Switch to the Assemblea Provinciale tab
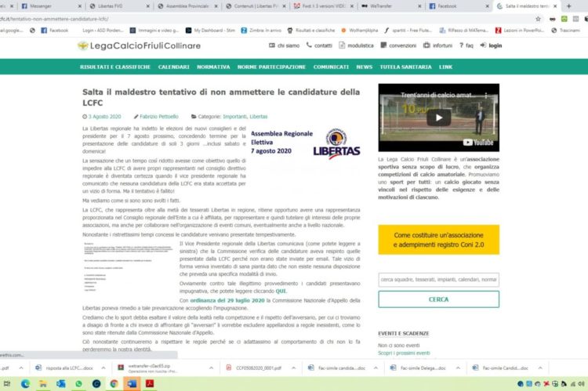Image resolution: width=588 pixels, height=391 pixels. pos(187,6)
